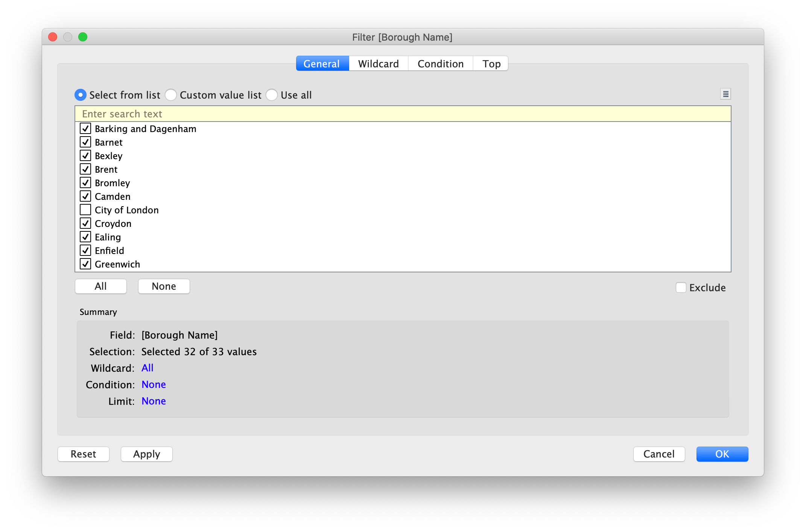Uncheck the Camden borough checkbox
This screenshot has width=806, height=532.
pyautogui.click(x=85, y=196)
